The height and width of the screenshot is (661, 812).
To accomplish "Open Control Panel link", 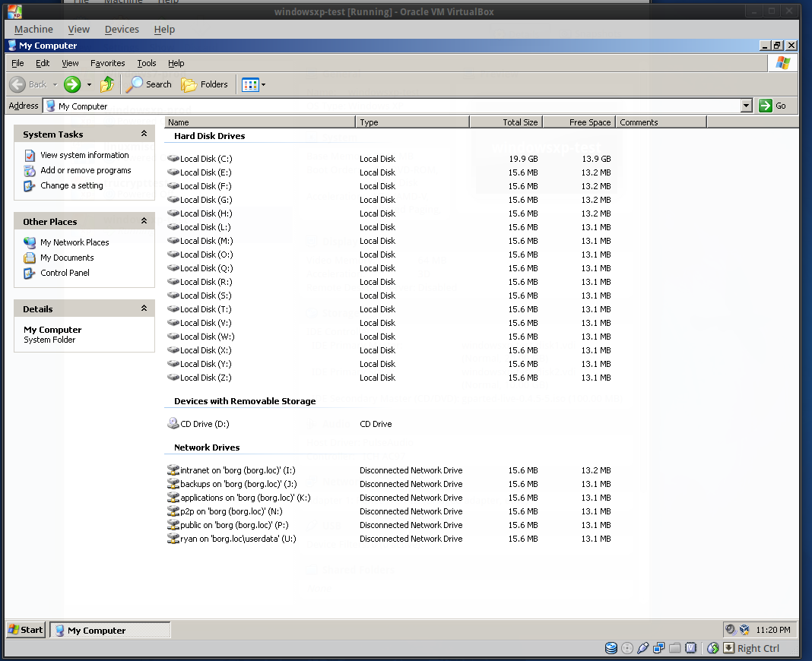I will [65, 273].
